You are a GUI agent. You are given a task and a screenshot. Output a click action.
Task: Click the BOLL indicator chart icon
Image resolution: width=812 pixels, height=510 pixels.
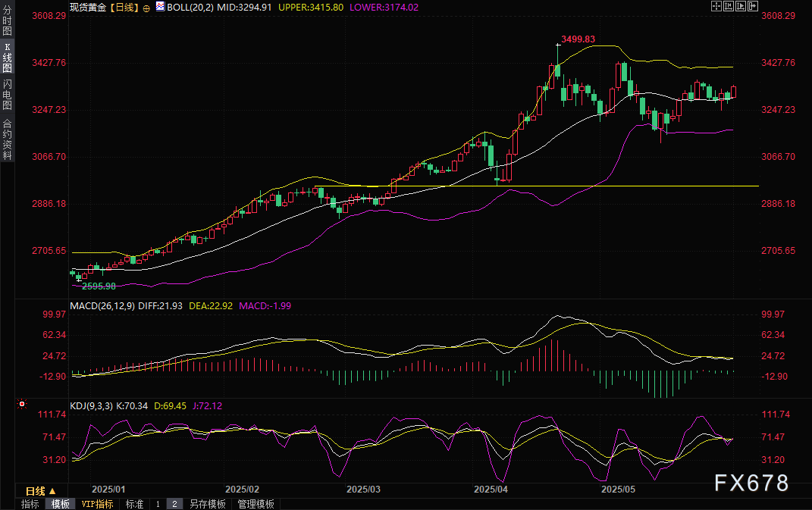coord(159,6)
